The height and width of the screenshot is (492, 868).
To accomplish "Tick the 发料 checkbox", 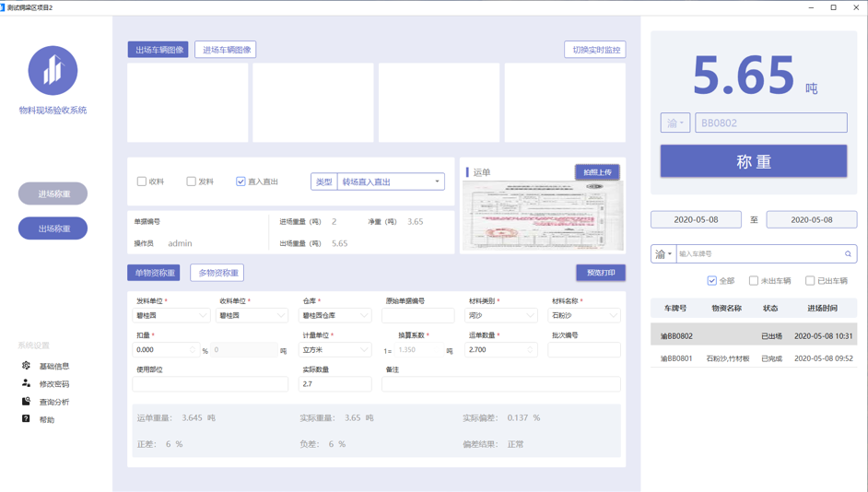I will point(191,182).
